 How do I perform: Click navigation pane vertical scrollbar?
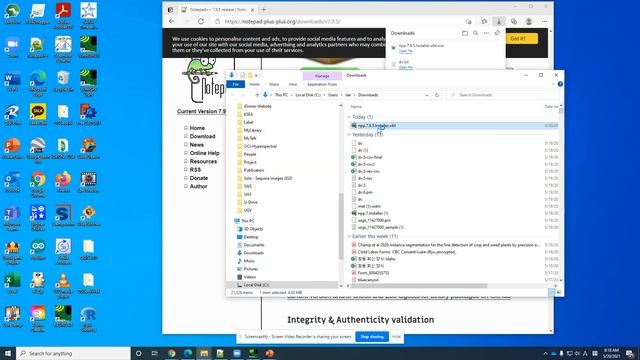341,226
